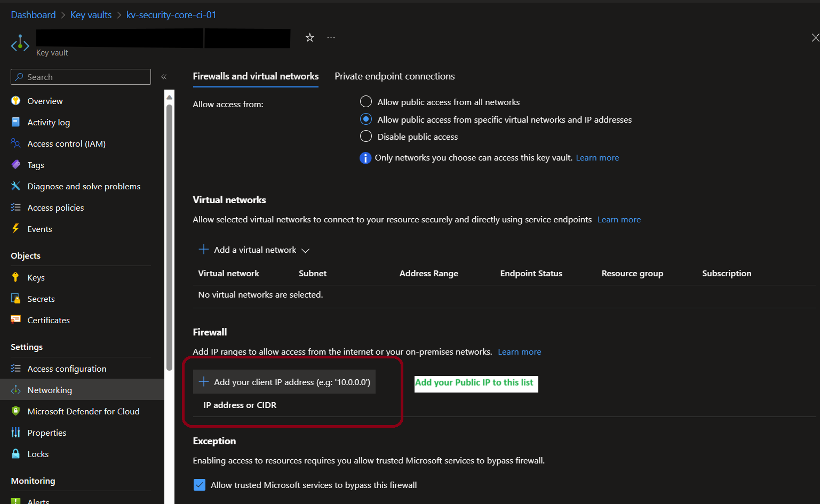Open Learn more link beside key vault access notice
The width and height of the screenshot is (820, 504).
[598, 158]
